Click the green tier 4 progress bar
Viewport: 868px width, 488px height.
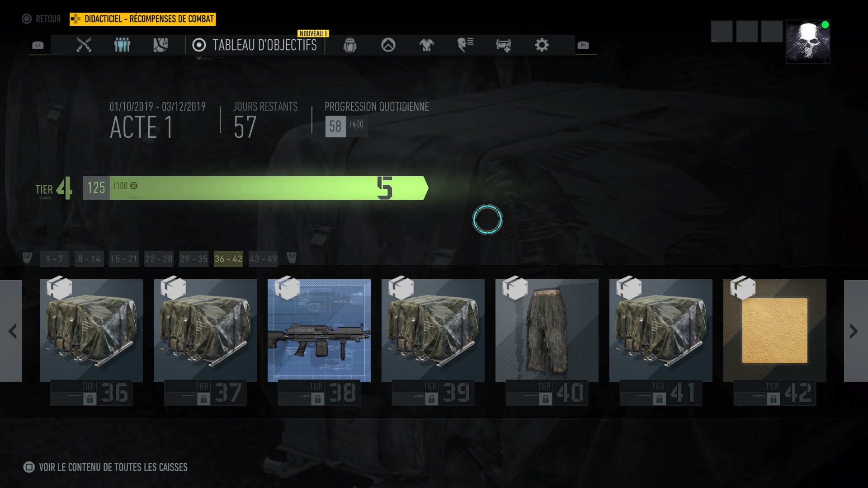pyautogui.click(x=255, y=188)
